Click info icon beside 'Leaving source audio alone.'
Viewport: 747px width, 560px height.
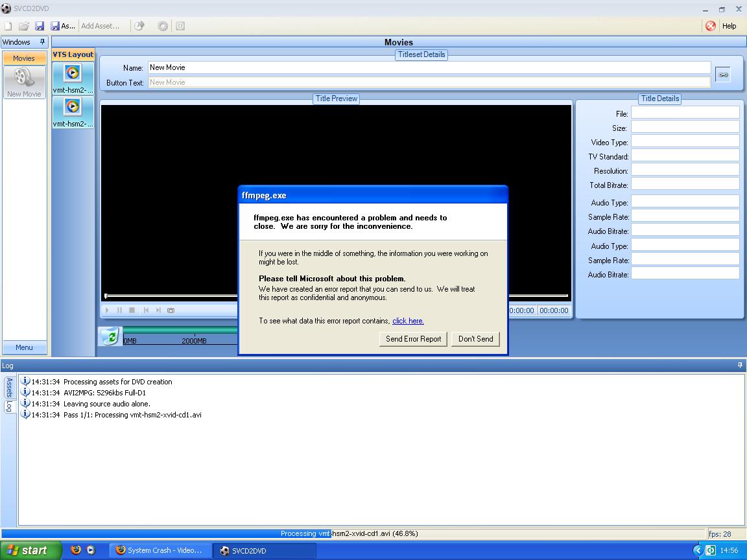[25, 403]
